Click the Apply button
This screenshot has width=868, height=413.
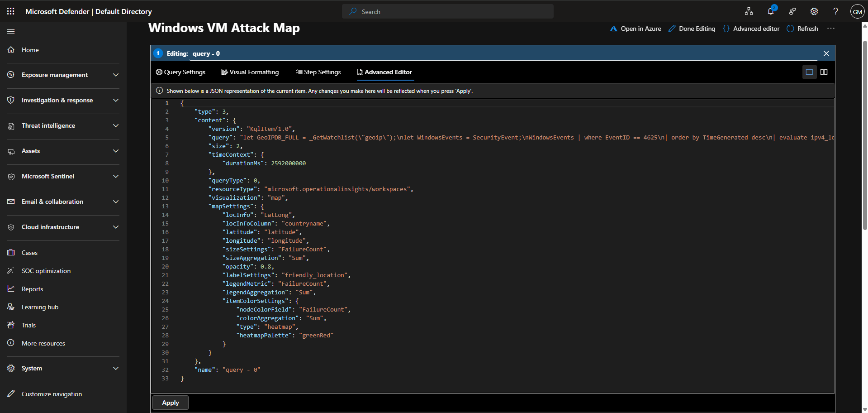pyautogui.click(x=171, y=403)
